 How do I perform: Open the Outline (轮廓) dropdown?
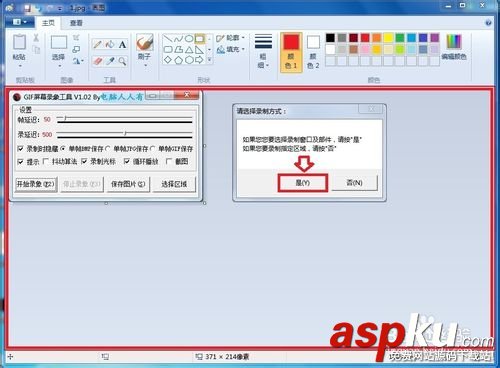[x=230, y=38]
